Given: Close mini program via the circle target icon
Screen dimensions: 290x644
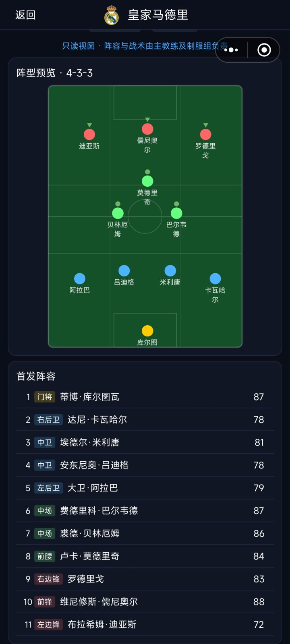Looking at the screenshot, I should (264, 50).
